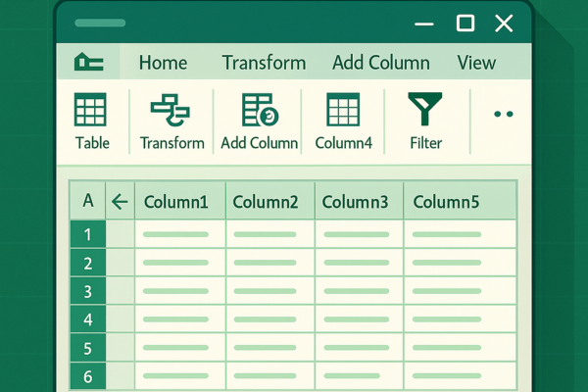The image size is (588, 392).
Task: Switch to the View ribbon tab
Action: pyautogui.click(x=476, y=63)
